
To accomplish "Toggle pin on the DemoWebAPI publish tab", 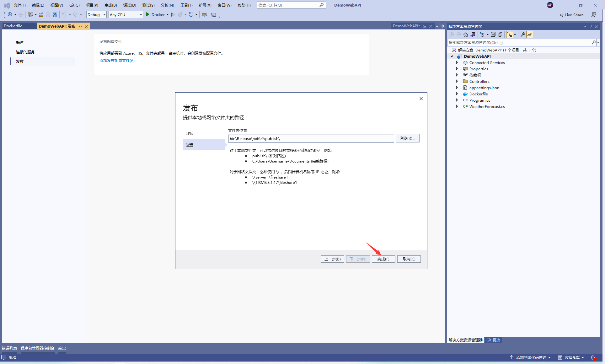I will (x=81, y=26).
